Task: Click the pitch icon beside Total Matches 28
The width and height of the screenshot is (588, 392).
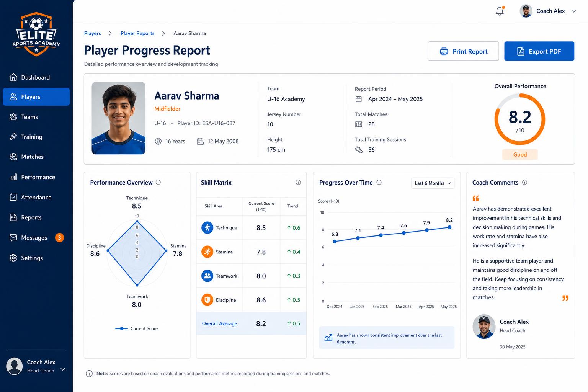Action: [x=359, y=124]
